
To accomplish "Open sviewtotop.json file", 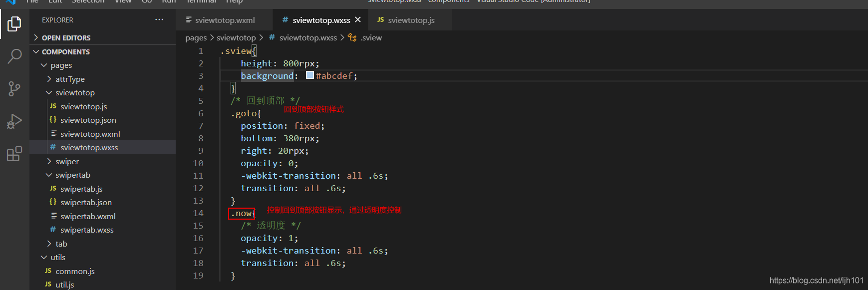I will (x=103, y=120).
